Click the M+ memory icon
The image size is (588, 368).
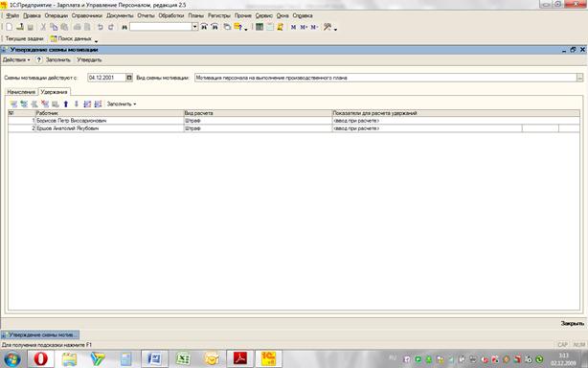pos(304,27)
